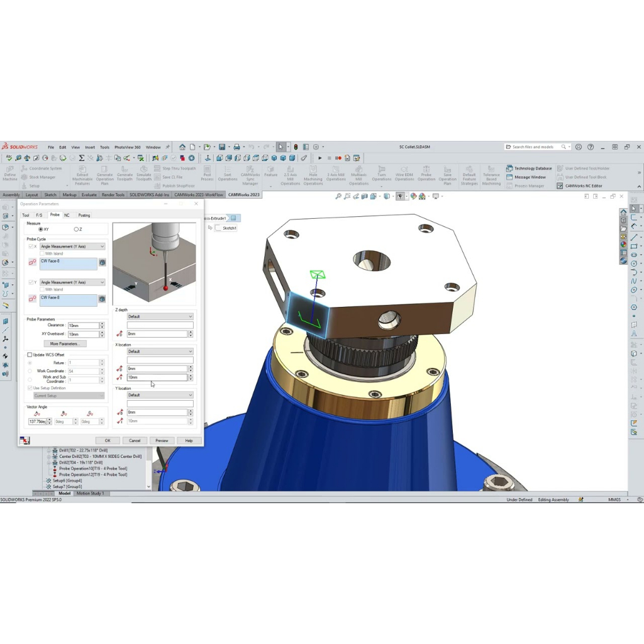Viewport: 644px width, 644px height.
Task: Switch to the Tool tab
Action: coord(25,215)
